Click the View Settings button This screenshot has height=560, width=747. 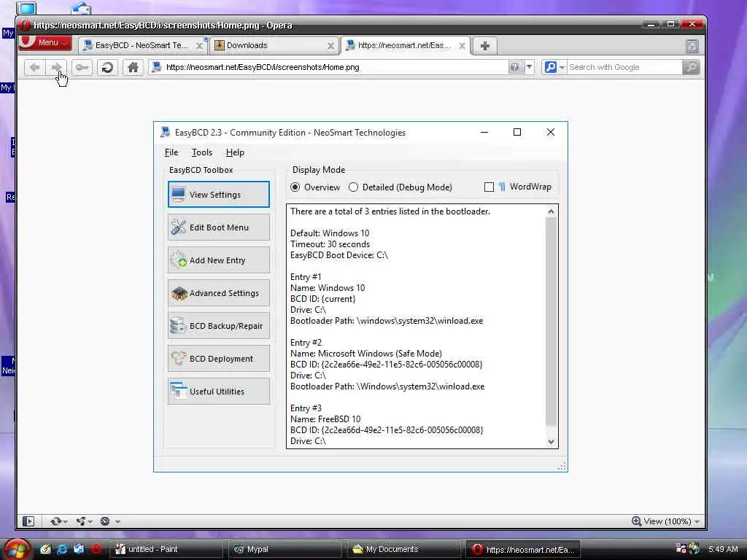click(219, 194)
